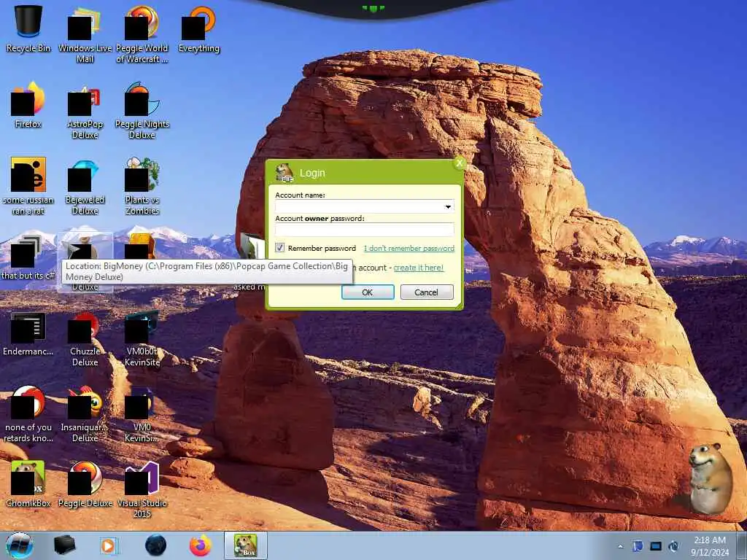Open the Action Center flag tray icon
Screen dimensions: 747x560
pos(638,546)
